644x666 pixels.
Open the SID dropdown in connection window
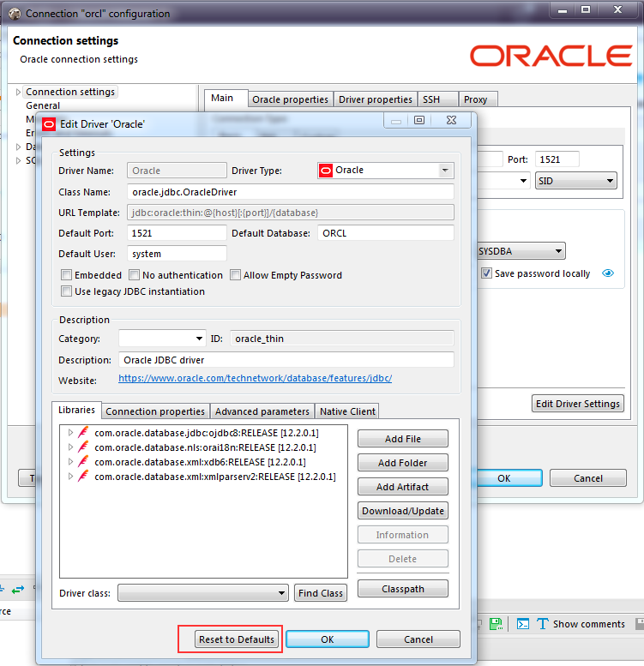click(575, 181)
